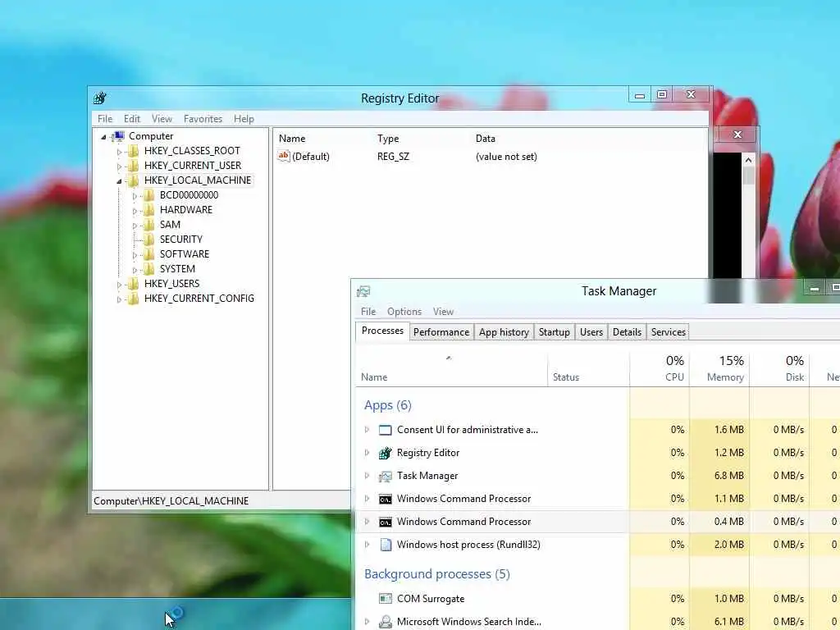Switch to the Details tab
840x630 pixels.
pyautogui.click(x=627, y=332)
